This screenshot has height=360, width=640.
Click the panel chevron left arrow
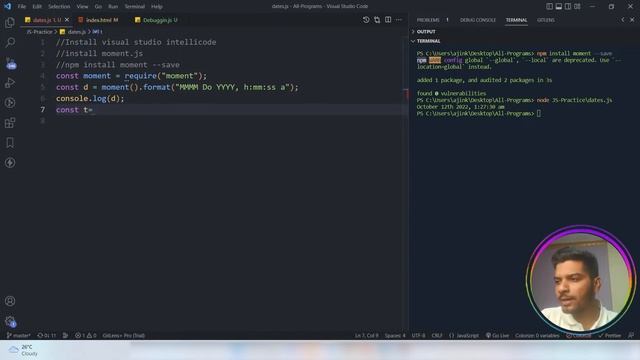point(623,20)
